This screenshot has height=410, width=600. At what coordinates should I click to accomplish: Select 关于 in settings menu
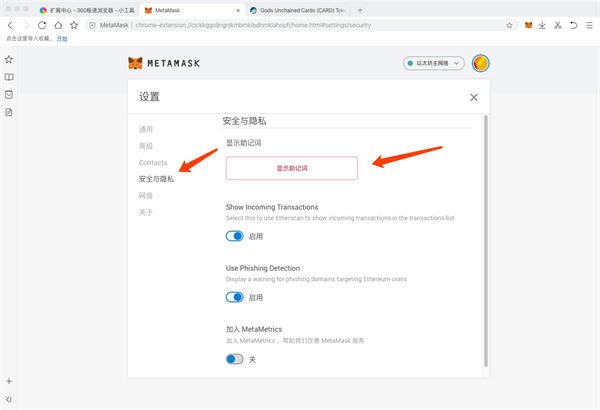(146, 212)
